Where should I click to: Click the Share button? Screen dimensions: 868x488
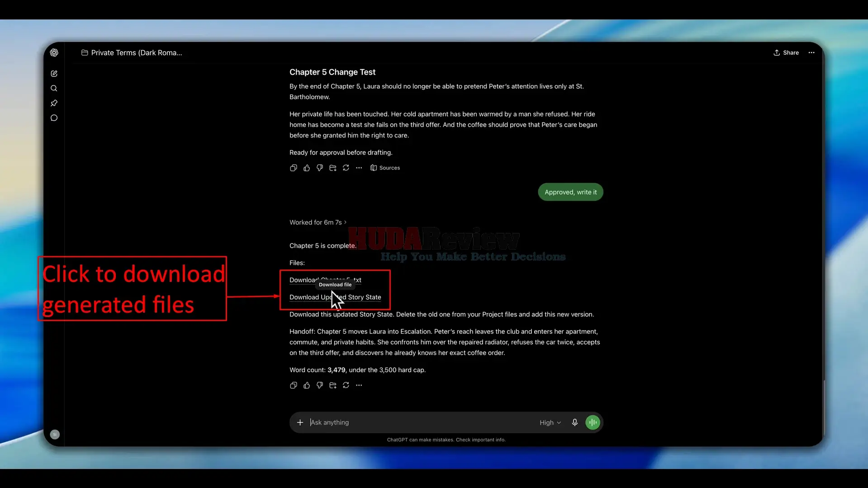786,53
